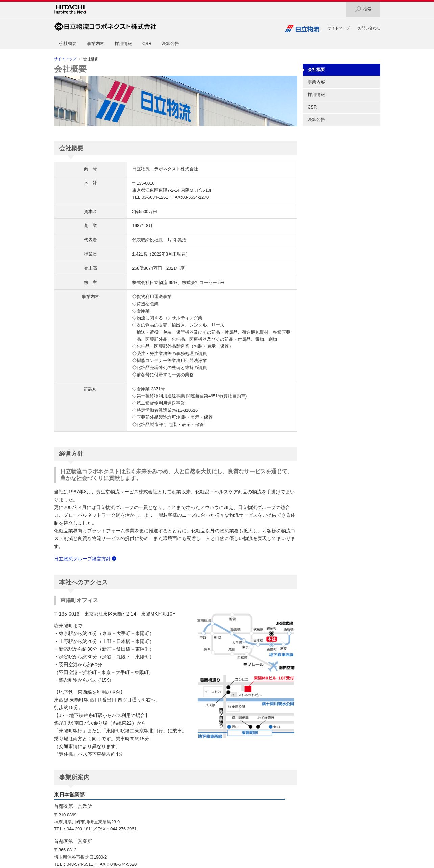Open 採用情報 in the sidebar menu

tap(341, 95)
